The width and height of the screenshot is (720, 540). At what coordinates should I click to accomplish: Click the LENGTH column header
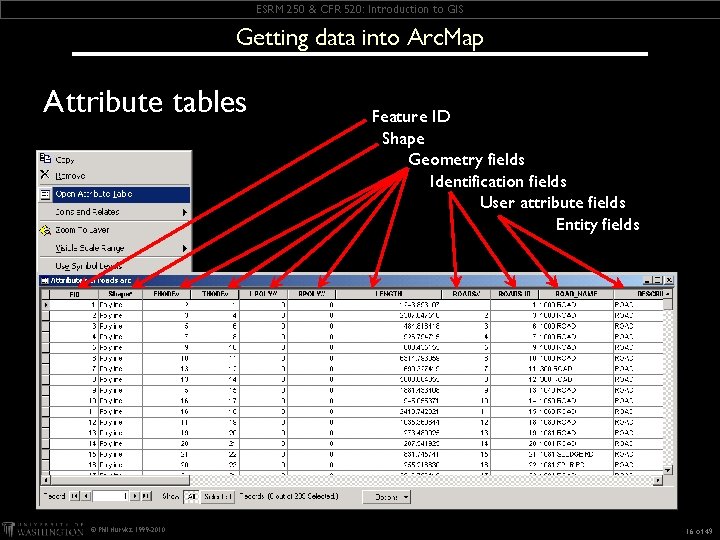[x=388, y=294]
